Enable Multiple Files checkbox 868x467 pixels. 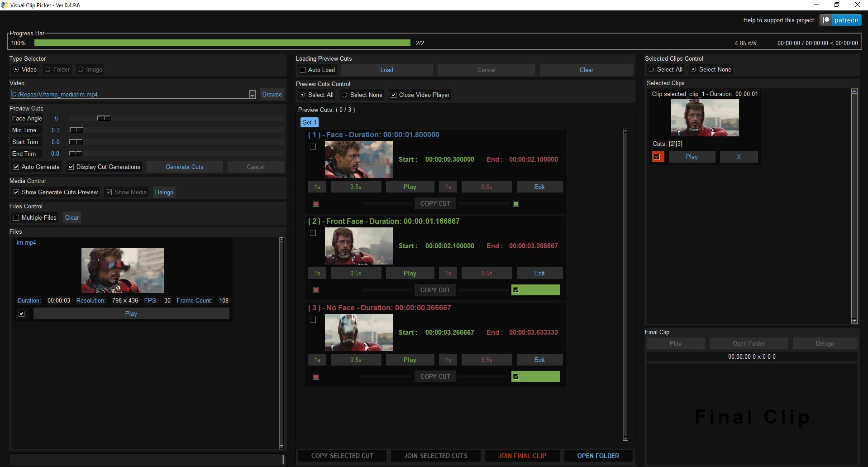click(x=16, y=217)
